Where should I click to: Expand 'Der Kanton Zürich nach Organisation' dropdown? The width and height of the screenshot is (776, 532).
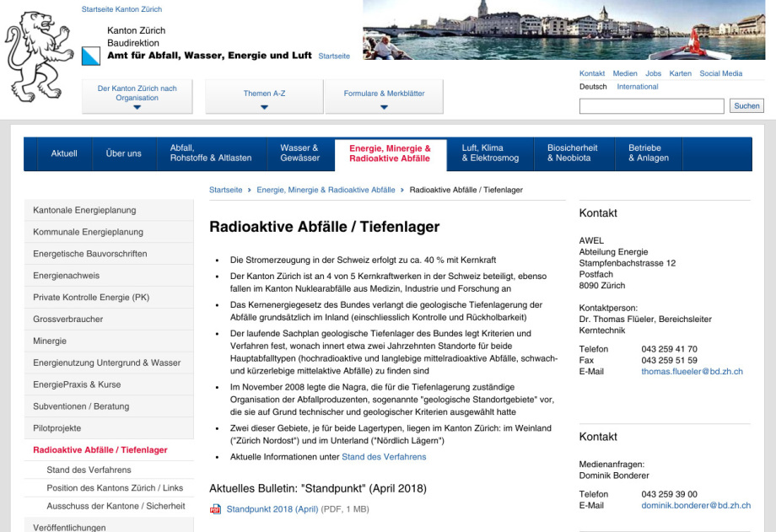(137, 97)
